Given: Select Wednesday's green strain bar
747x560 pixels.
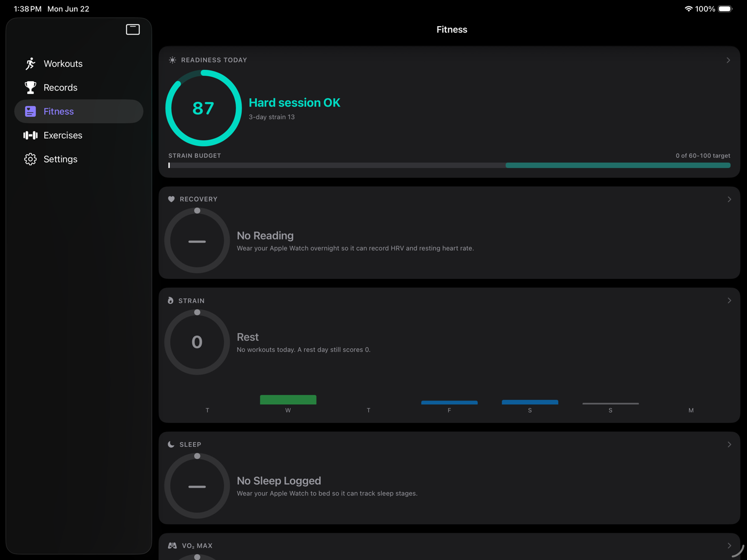Looking at the screenshot, I should click(288, 400).
